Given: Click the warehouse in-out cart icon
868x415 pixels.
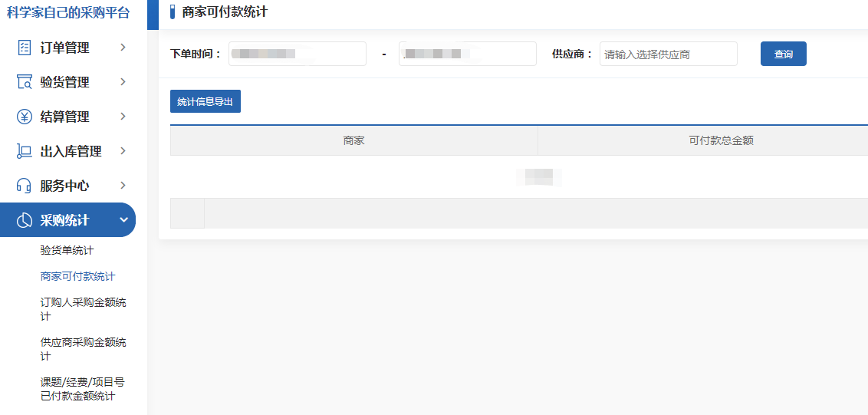Looking at the screenshot, I should coord(25,151).
